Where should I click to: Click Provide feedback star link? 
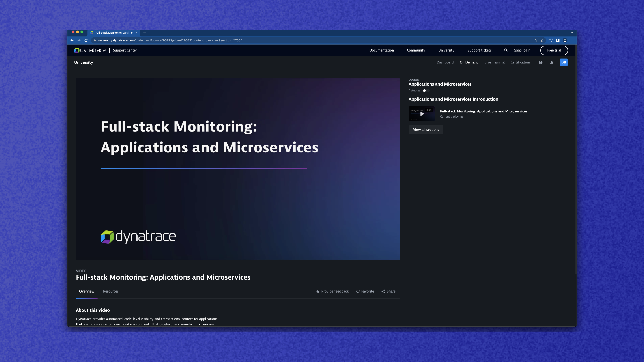click(332, 291)
